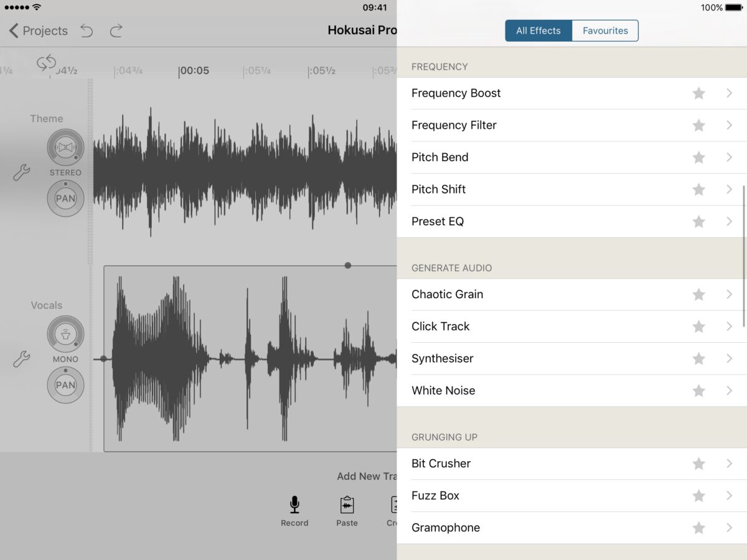747x560 pixels.
Task: Tap the Paste clipboard icon
Action: (347, 505)
